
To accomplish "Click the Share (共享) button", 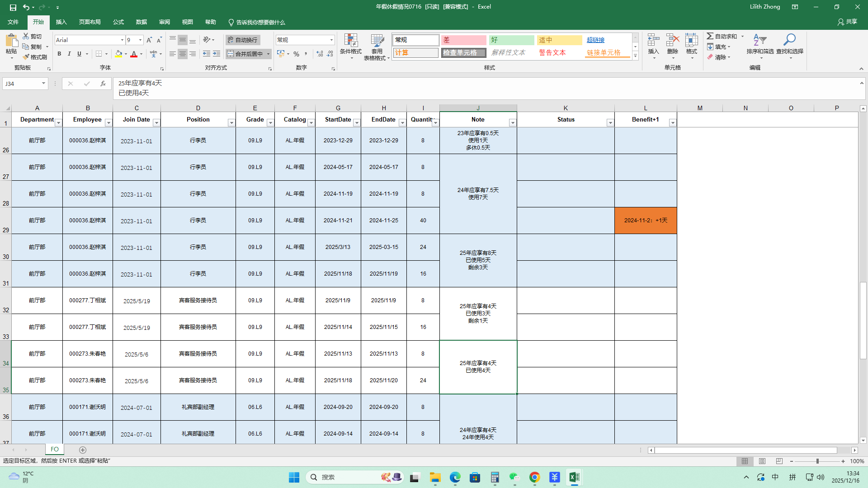I will click(847, 22).
